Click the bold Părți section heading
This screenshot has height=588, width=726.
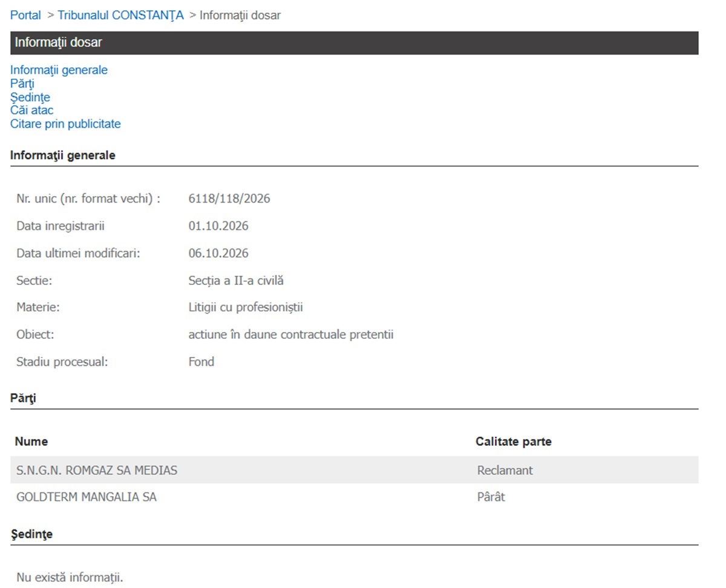(23, 399)
